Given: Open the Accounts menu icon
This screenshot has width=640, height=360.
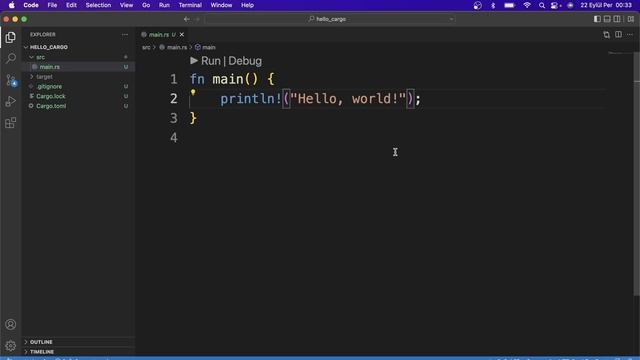Looking at the screenshot, I should click(x=11, y=324).
